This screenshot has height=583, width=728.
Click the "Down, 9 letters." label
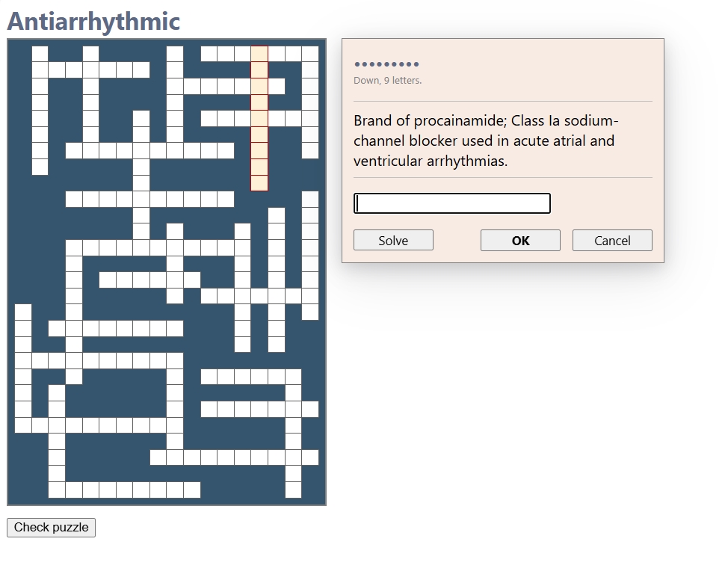pyautogui.click(x=387, y=81)
